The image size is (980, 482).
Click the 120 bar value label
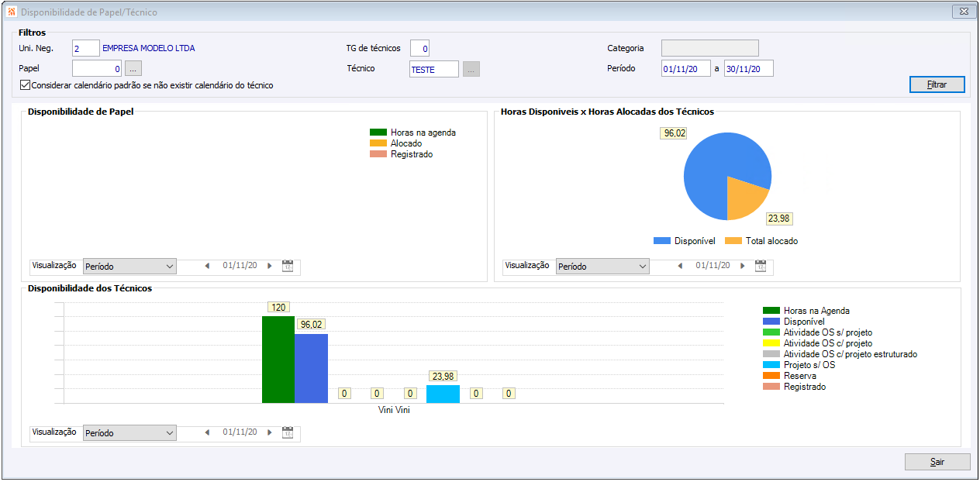click(x=278, y=308)
